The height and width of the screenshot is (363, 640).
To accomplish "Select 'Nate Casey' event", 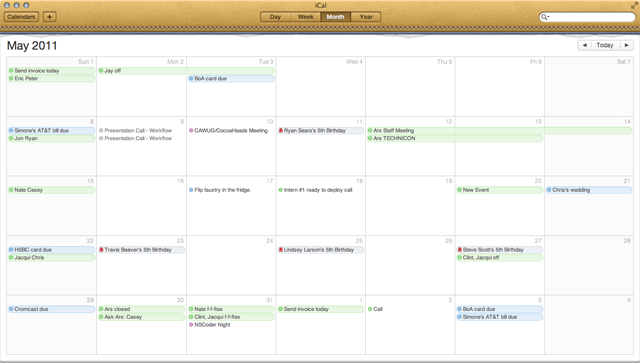I will pyautogui.click(x=51, y=190).
